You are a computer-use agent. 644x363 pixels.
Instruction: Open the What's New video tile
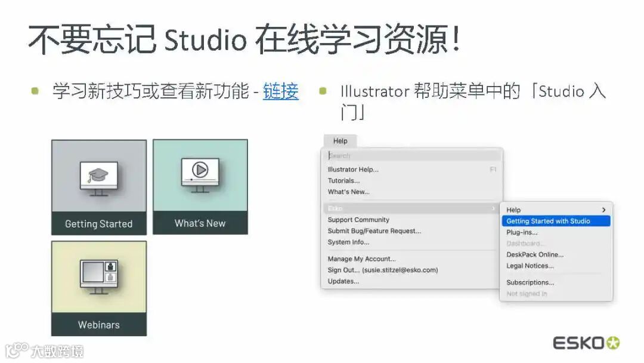[200, 187]
